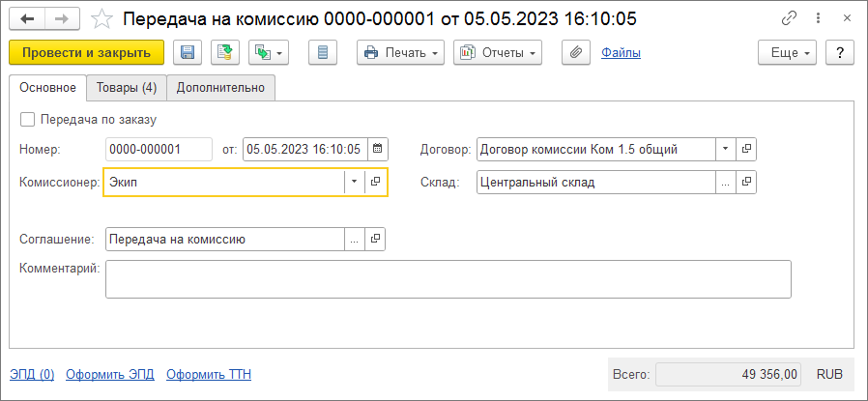The height and width of the screenshot is (401, 868).
Task: Open the ЭПД (0) link
Action: tap(32, 375)
